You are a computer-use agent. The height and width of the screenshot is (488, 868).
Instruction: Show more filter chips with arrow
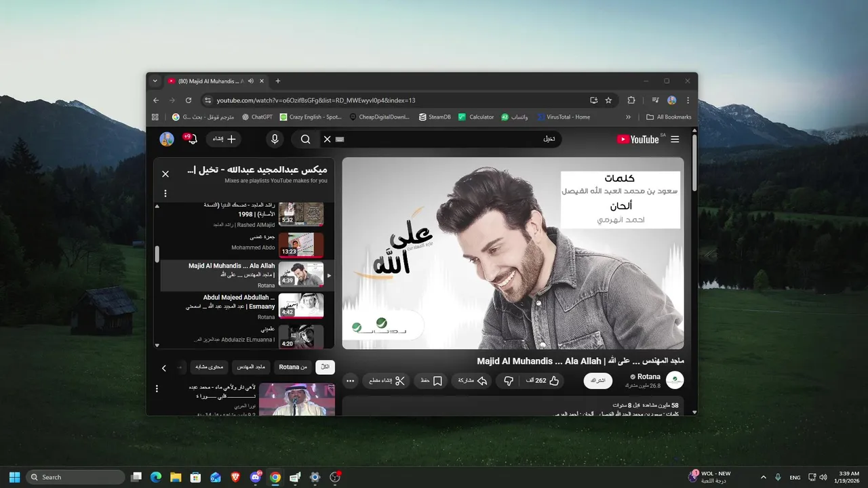(164, 368)
